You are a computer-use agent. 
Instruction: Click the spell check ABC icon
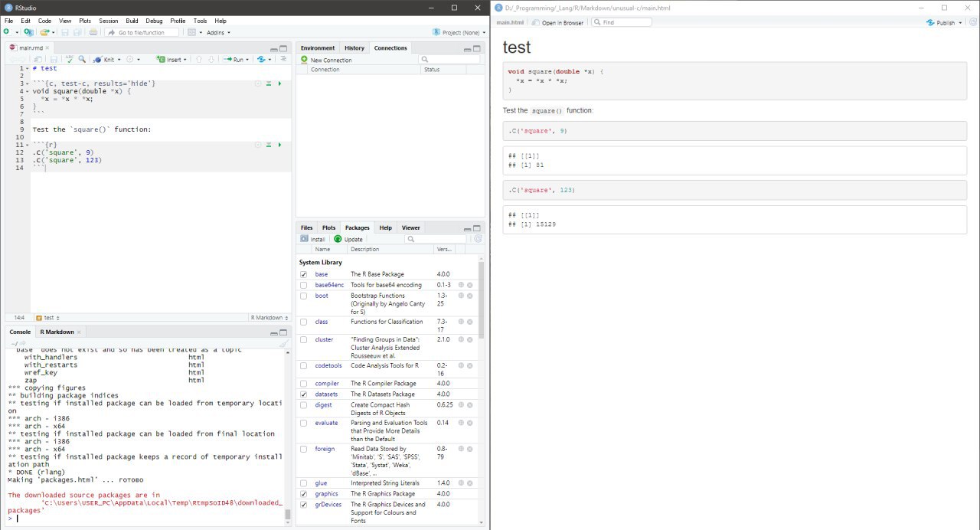69,59
